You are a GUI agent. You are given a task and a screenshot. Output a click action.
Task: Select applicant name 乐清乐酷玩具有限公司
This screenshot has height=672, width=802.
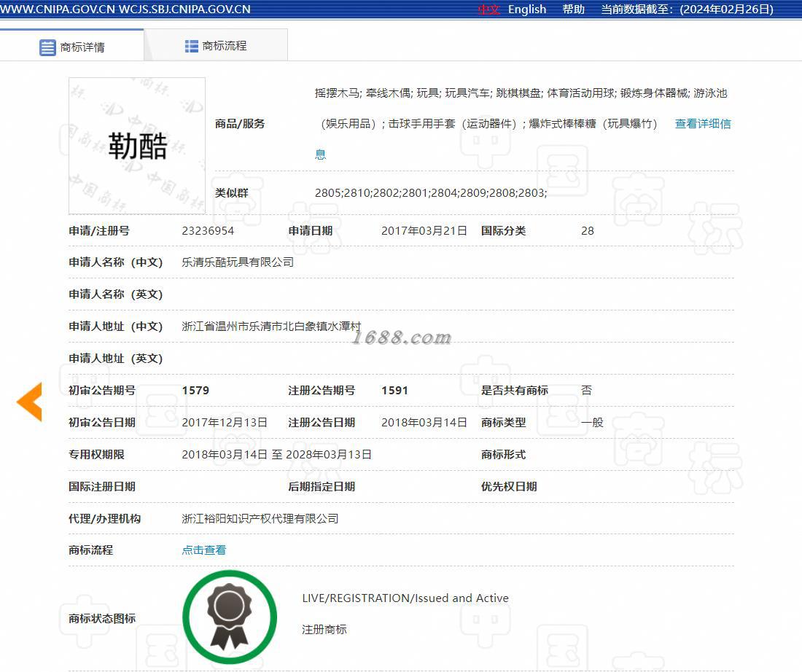[238, 262]
